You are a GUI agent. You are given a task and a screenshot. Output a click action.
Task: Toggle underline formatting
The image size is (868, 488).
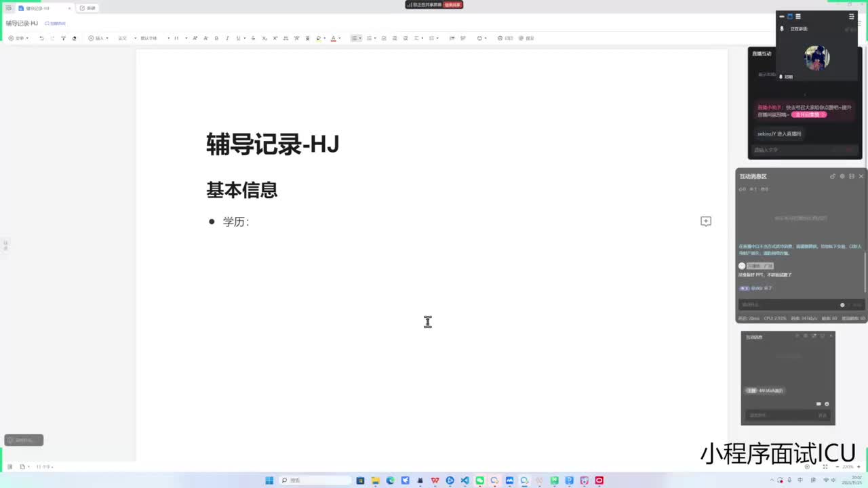tap(238, 38)
